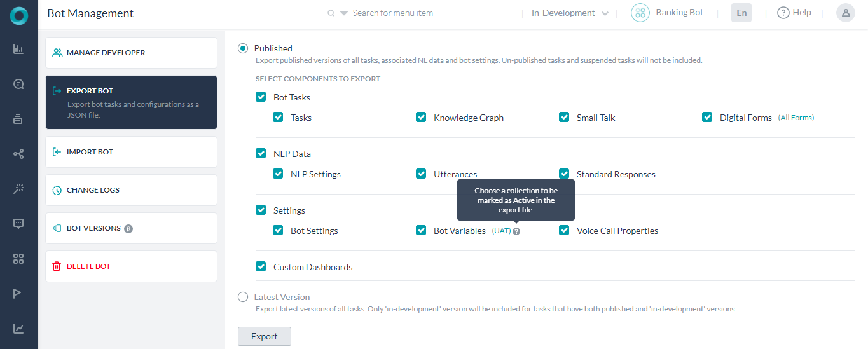This screenshot has width=868, height=349.
Task: Expand the In-Development version dropdown
Action: coord(570,13)
